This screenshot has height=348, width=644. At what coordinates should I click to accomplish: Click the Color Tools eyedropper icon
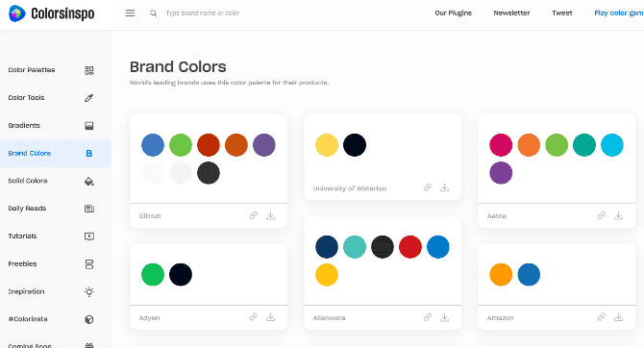point(89,98)
